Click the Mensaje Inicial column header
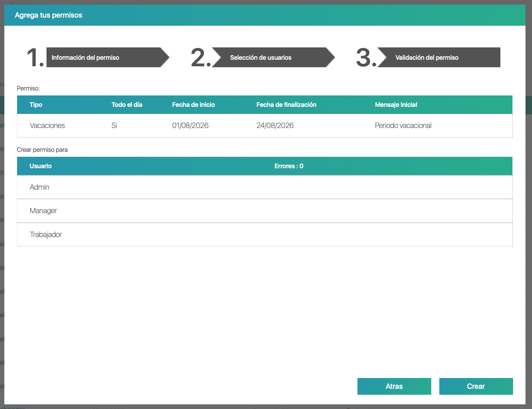Screen dimensions: 532x409 click(396, 105)
